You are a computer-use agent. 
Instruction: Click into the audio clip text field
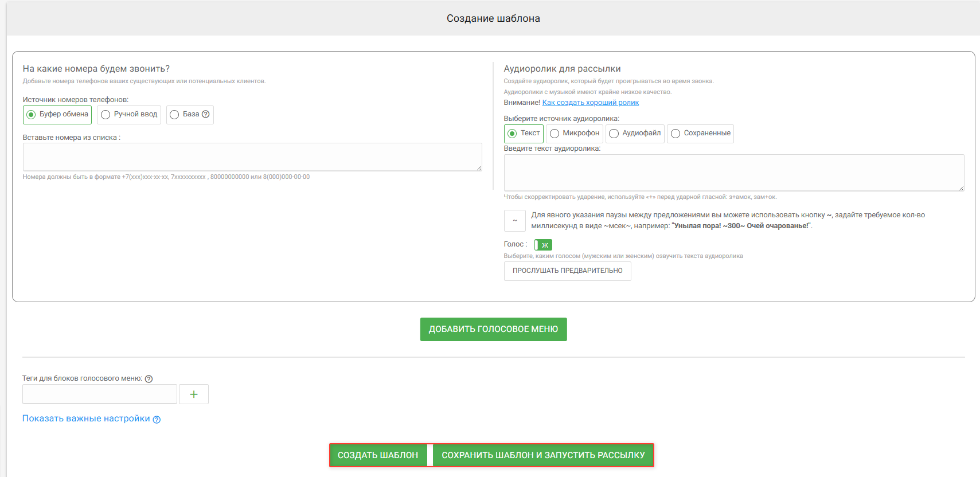point(734,173)
